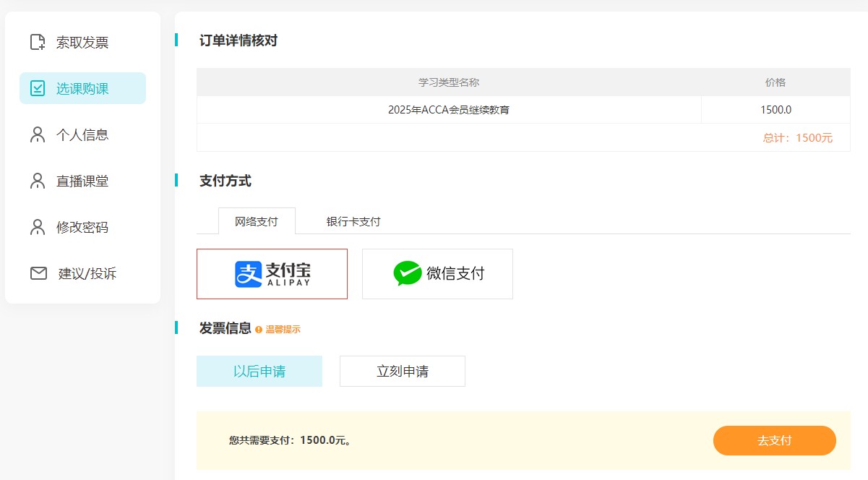
Task: Choose Alipay 支付宝 payment option
Action: [272, 274]
